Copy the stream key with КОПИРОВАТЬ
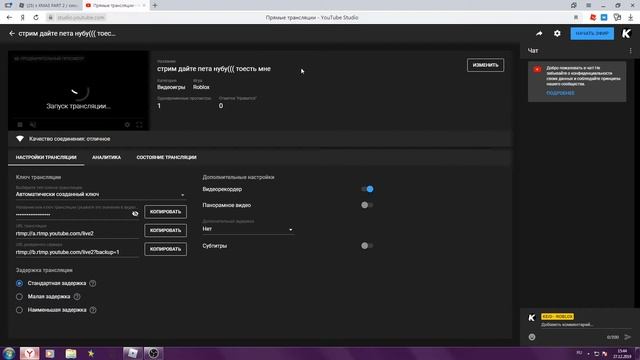 165,212
